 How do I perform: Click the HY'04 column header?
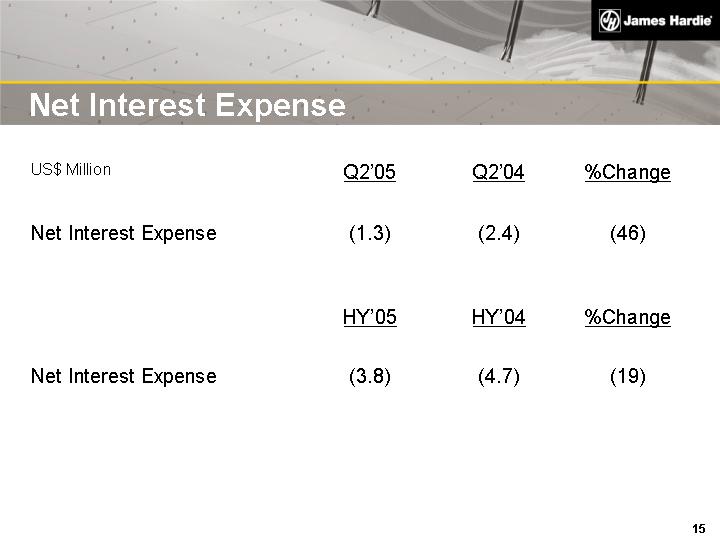click(498, 318)
